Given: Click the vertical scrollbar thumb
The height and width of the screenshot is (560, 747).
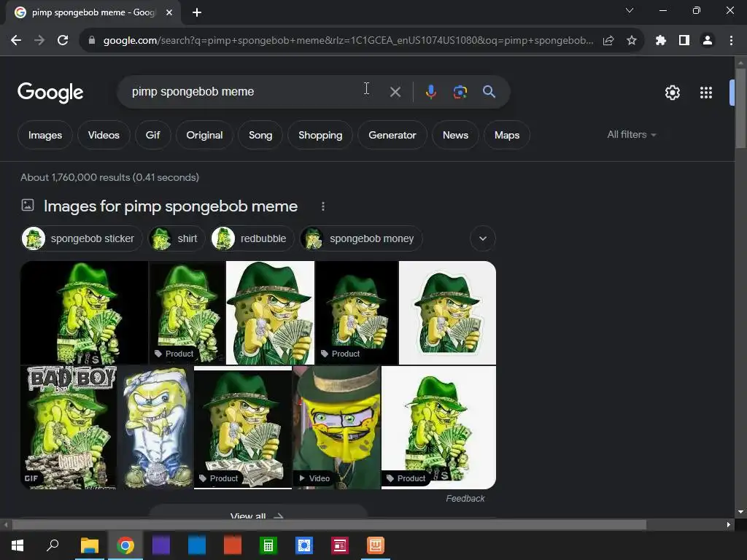Looking at the screenshot, I should coord(740,109).
